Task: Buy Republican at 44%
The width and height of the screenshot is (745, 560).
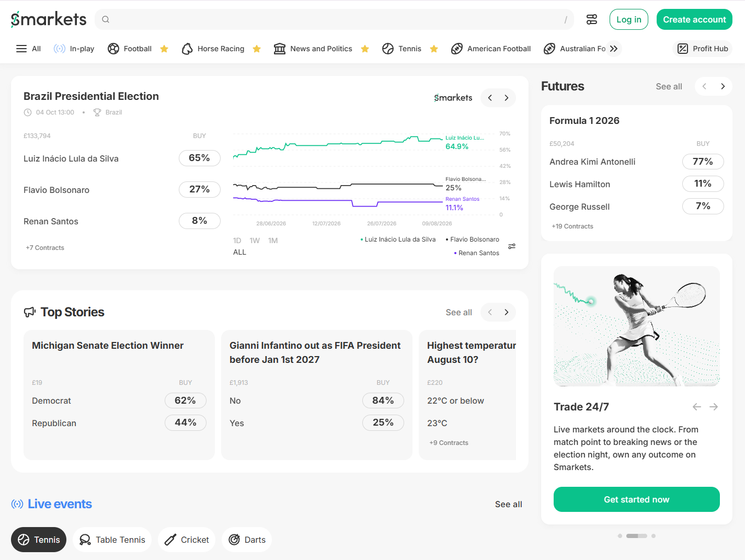Action: tap(186, 422)
